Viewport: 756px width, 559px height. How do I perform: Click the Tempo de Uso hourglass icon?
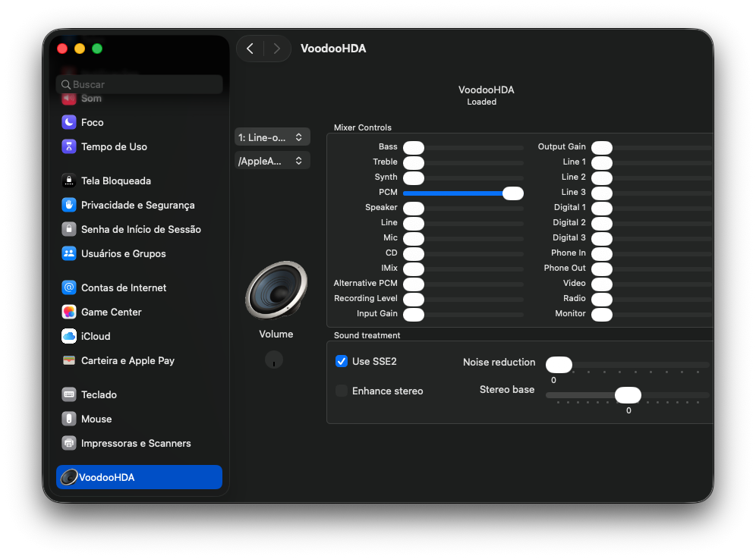coord(69,146)
